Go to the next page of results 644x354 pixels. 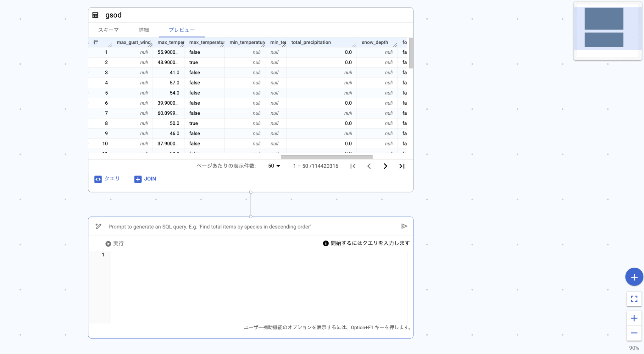385,166
